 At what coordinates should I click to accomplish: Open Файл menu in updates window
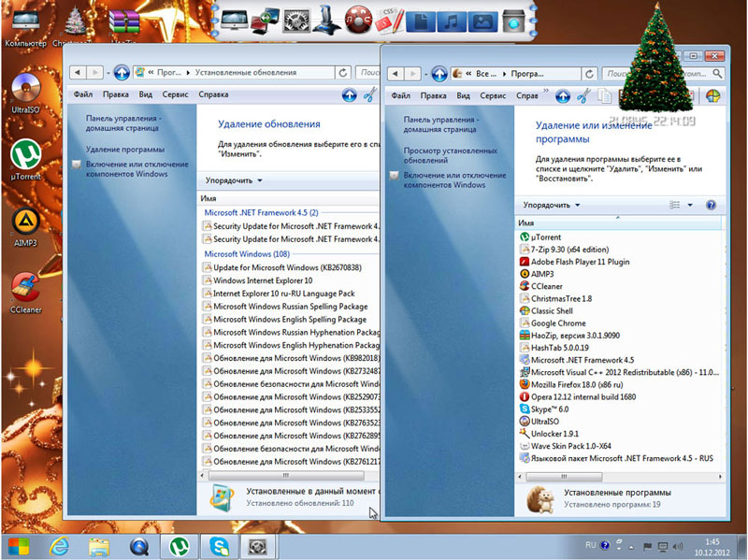pos(83,94)
